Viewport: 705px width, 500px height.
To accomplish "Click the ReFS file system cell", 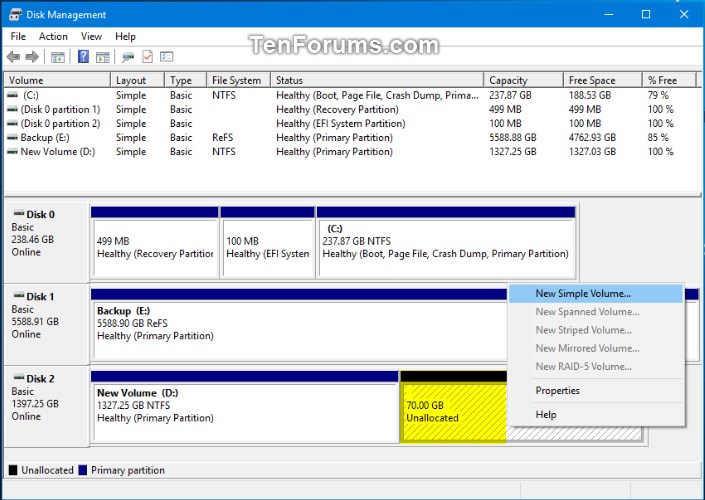I will click(223, 138).
